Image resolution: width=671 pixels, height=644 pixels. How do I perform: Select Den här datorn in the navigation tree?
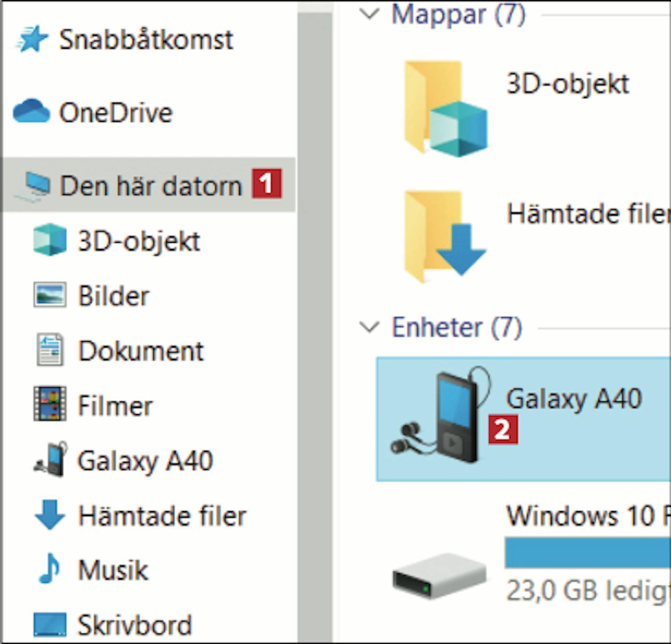(x=150, y=185)
